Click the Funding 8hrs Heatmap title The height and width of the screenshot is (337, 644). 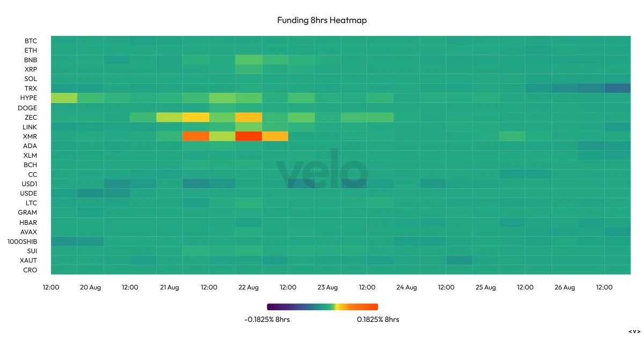[321, 20]
